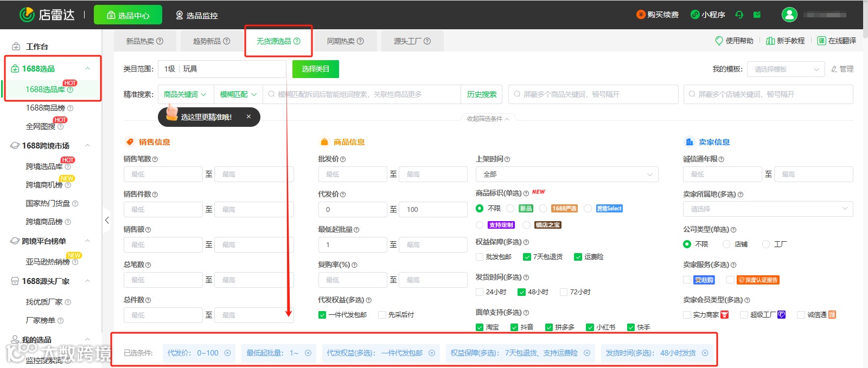The height and width of the screenshot is (368, 868).
Task: Click help icon next to 复购率(%)
Action: coord(355,265)
